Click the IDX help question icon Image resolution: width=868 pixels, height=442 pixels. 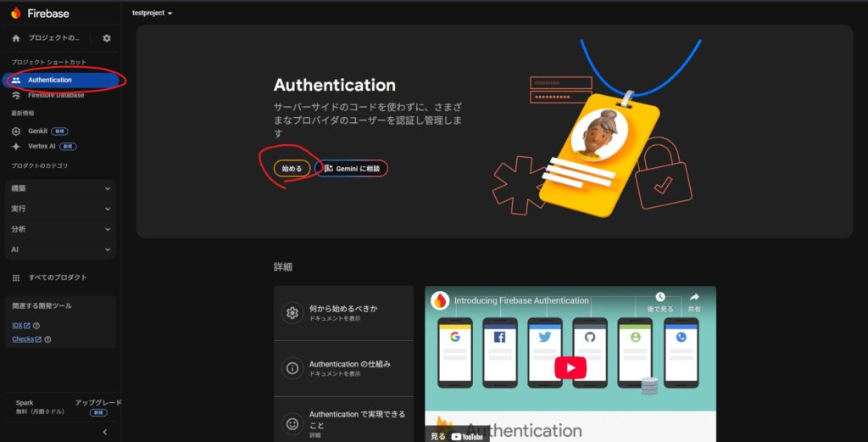coord(36,326)
